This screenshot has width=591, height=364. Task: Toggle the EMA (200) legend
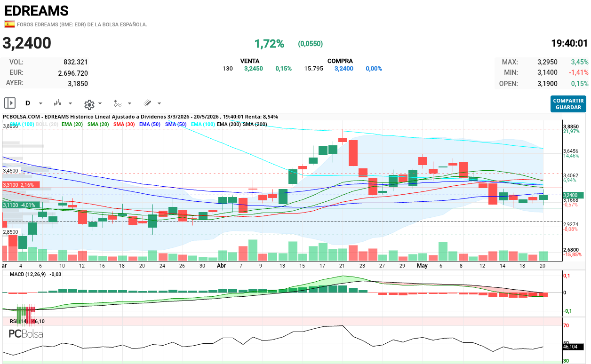pos(229,124)
